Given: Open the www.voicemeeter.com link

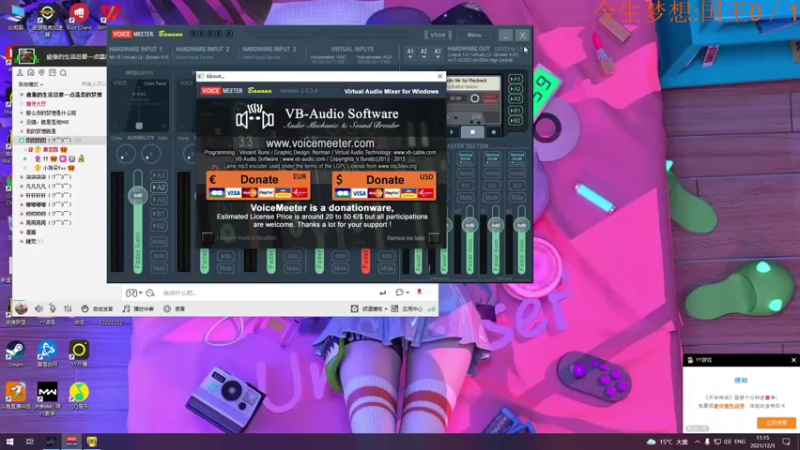Looking at the screenshot, I should point(320,143).
